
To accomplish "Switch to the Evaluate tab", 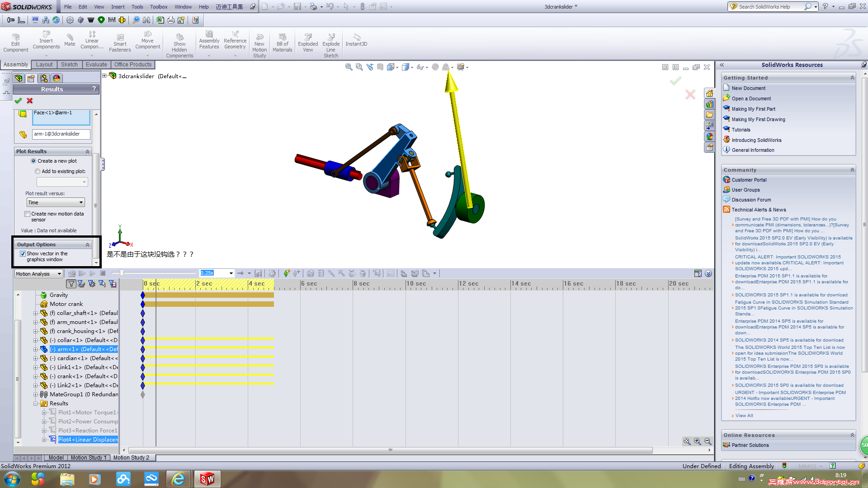I will tap(96, 65).
